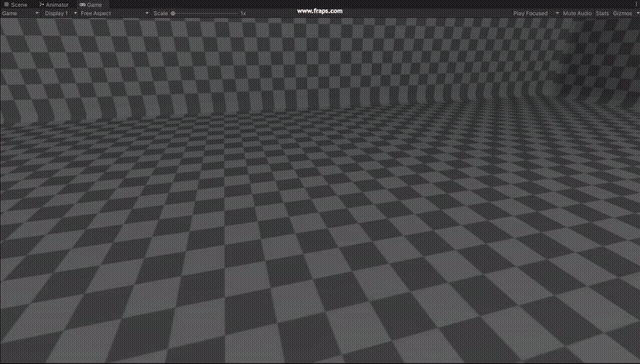Switch to the Scene tab

coord(16,4)
